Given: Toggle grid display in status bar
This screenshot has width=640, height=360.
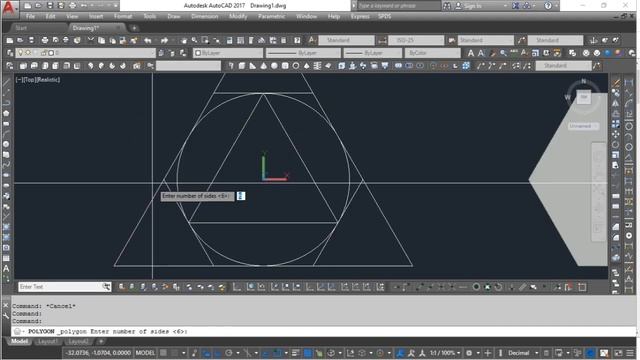Looking at the screenshot, I should tap(163, 353).
